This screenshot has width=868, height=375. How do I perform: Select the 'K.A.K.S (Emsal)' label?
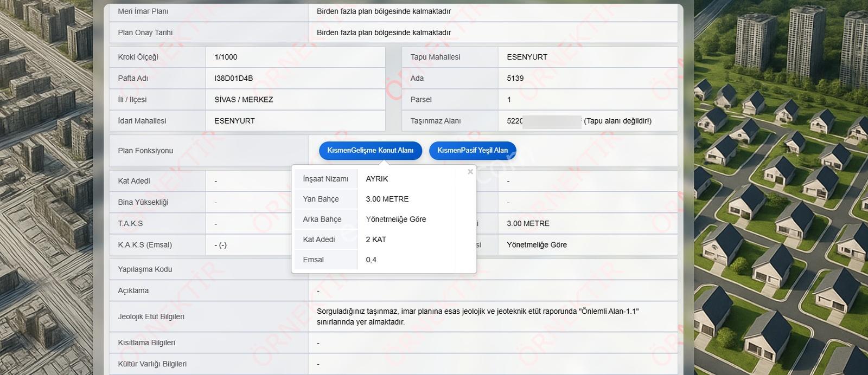145,245
